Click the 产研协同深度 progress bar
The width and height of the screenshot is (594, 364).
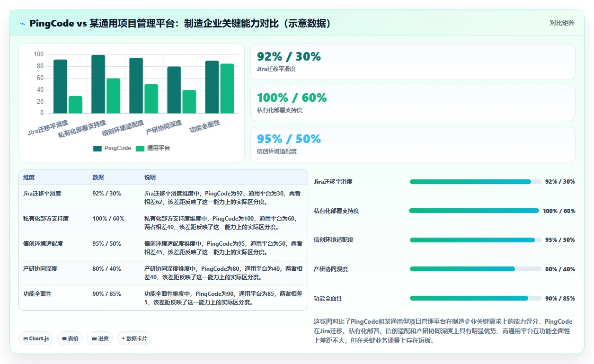(476, 269)
